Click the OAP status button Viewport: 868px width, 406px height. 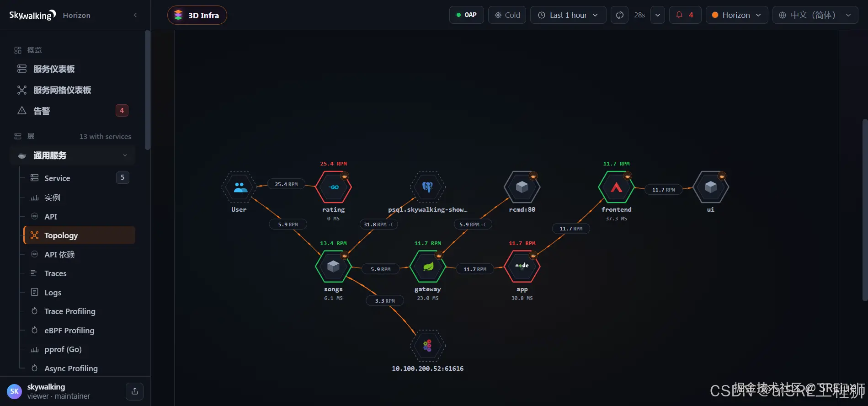[x=467, y=15]
